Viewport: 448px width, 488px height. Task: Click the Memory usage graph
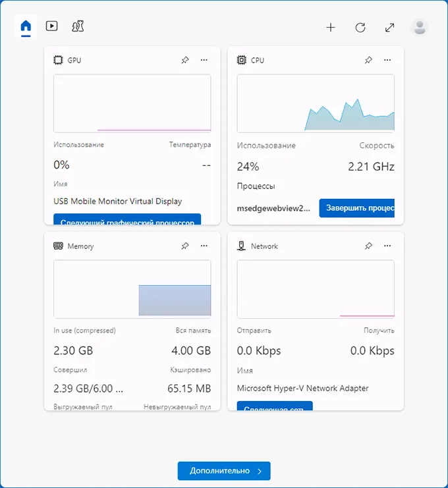point(132,289)
